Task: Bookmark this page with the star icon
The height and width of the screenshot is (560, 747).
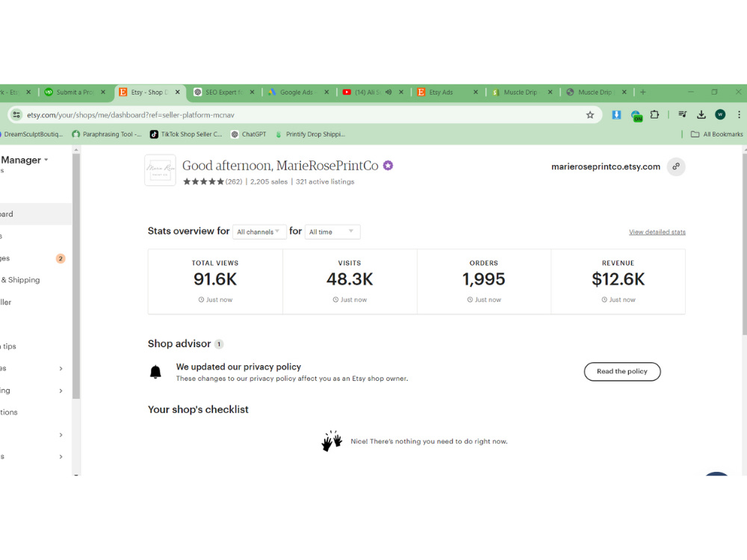Action: [x=590, y=115]
